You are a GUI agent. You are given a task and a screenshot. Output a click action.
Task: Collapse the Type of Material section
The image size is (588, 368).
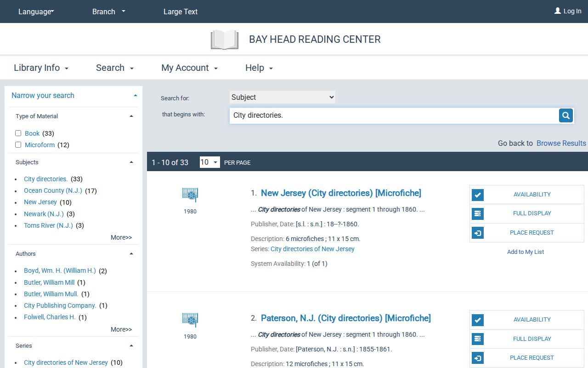click(131, 116)
